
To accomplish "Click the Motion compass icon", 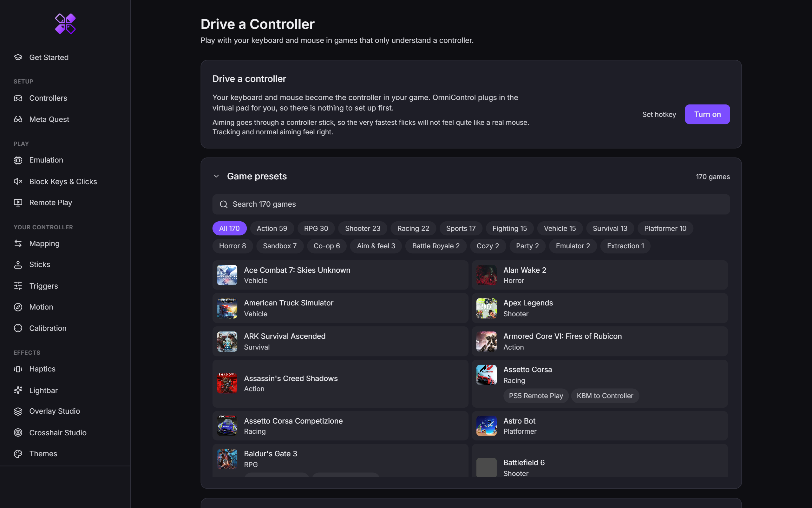I will coord(18,307).
